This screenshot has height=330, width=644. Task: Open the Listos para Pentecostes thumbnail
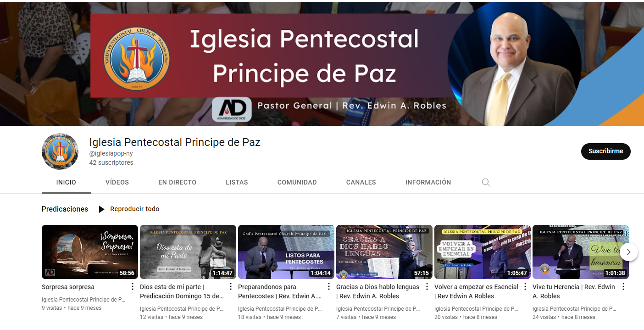coord(286,252)
